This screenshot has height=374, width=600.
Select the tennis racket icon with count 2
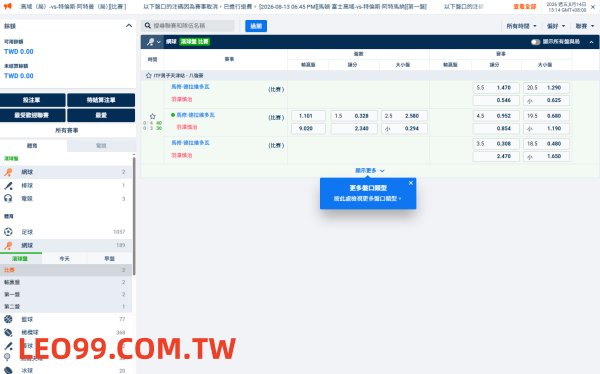8,172
